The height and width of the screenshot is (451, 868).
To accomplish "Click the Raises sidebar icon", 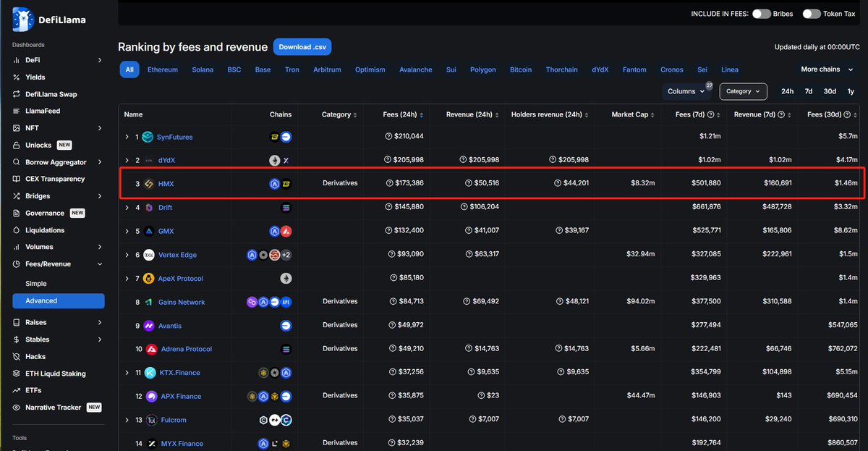I will pyautogui.click(x=17, y=322).
